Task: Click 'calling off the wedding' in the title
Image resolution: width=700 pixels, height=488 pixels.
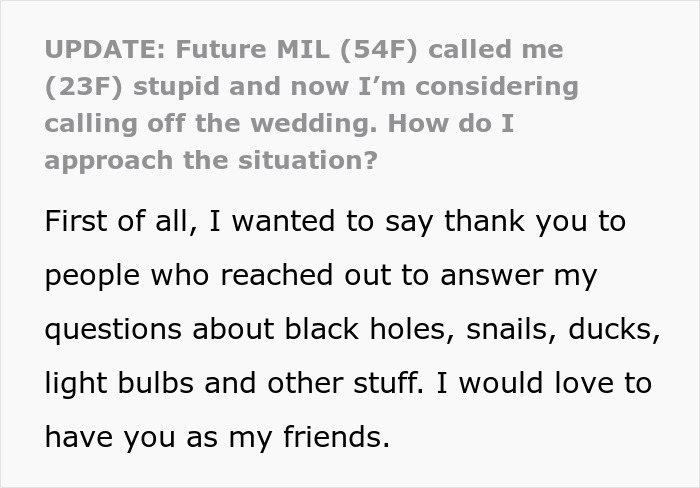Action: 211,124
